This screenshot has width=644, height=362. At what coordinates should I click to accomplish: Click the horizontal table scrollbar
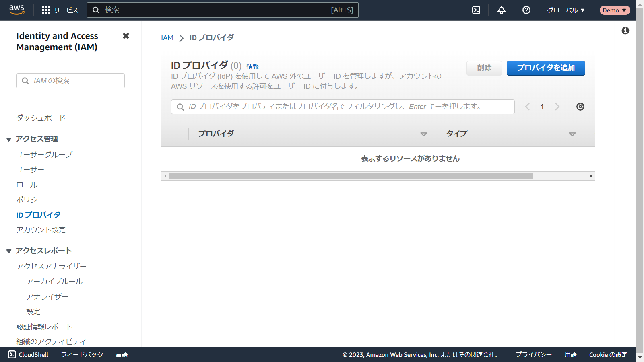(351, 176)
